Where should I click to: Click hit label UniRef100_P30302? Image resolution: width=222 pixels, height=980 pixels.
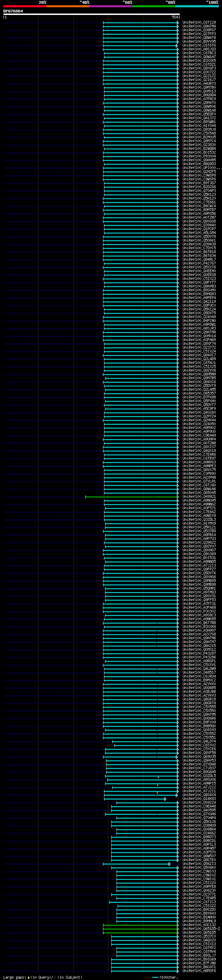(199, 611)
